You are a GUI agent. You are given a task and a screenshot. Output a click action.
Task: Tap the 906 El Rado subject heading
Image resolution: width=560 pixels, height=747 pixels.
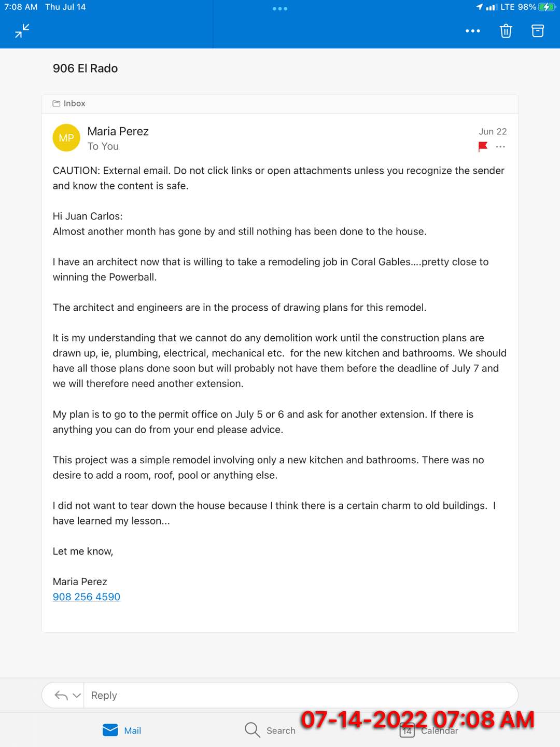click(x=86, y=68)
